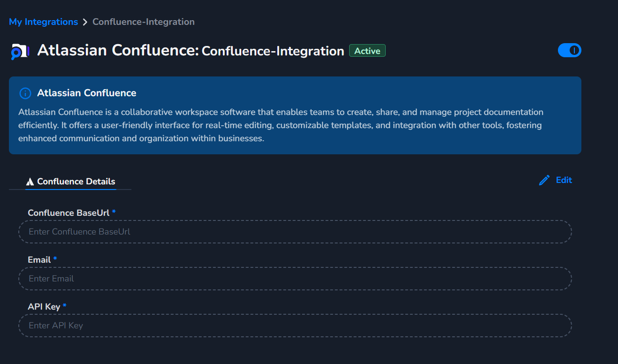This screenshot has height=364, width=618.
Task: Click the info icon in the blue banner
Action: [25, 93]
